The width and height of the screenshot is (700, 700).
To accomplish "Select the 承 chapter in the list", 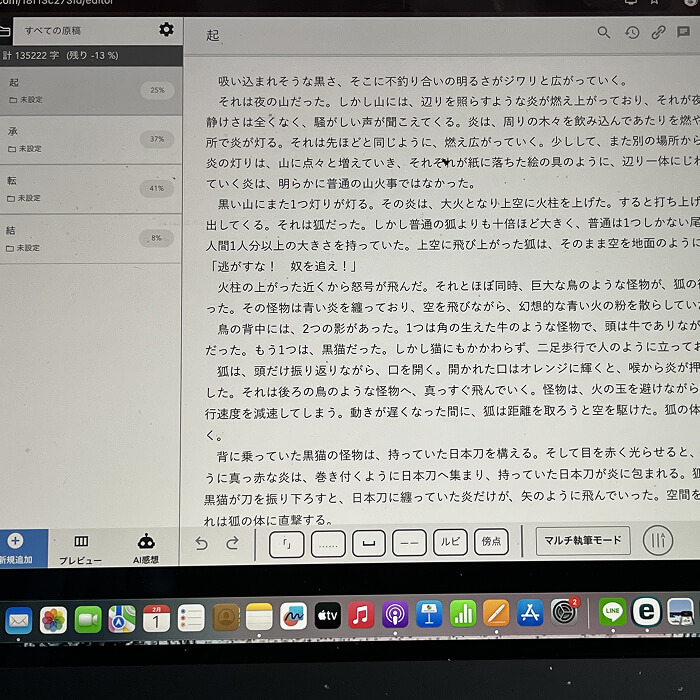I will 90,139.
